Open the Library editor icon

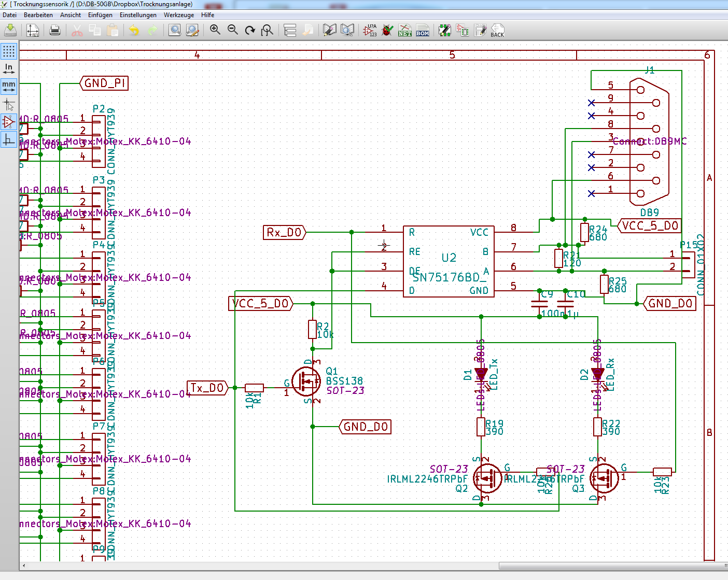[329, 30]
